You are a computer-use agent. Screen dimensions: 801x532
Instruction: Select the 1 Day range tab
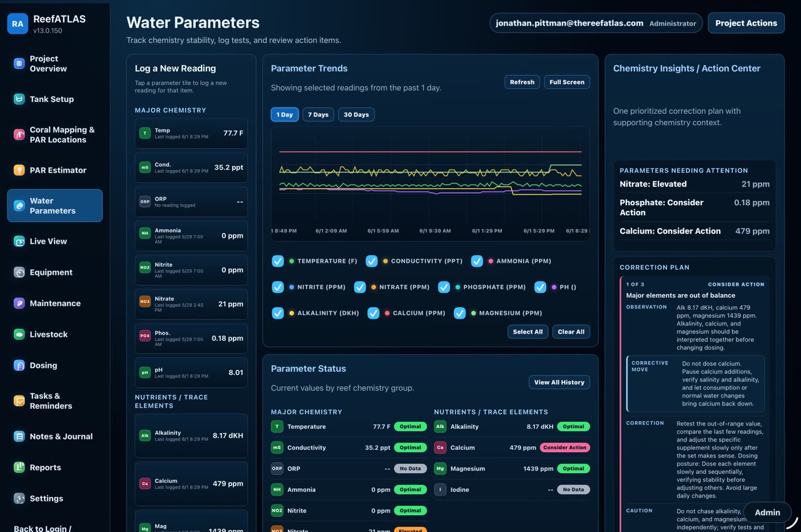pyautogui.click(x=285, y=115)
